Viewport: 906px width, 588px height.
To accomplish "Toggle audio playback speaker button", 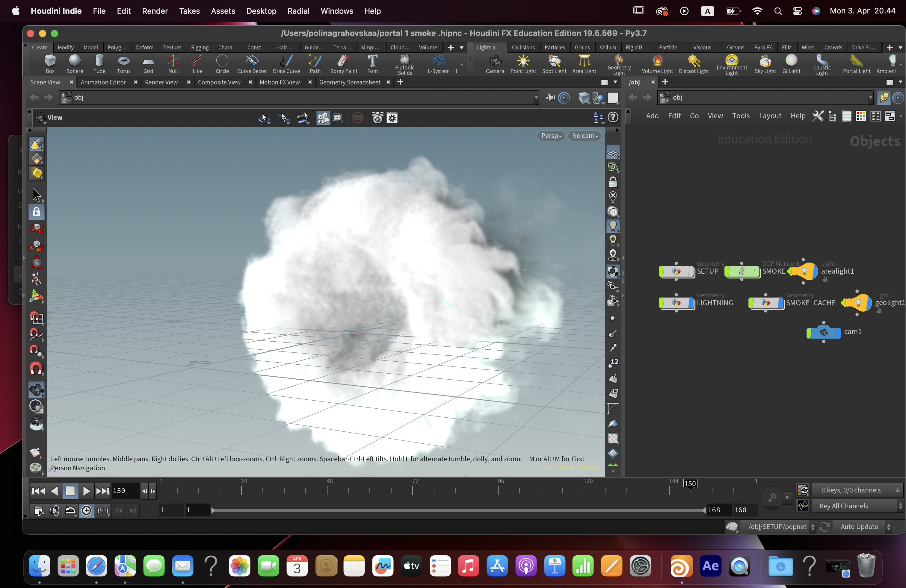I will tap(55, 510).
